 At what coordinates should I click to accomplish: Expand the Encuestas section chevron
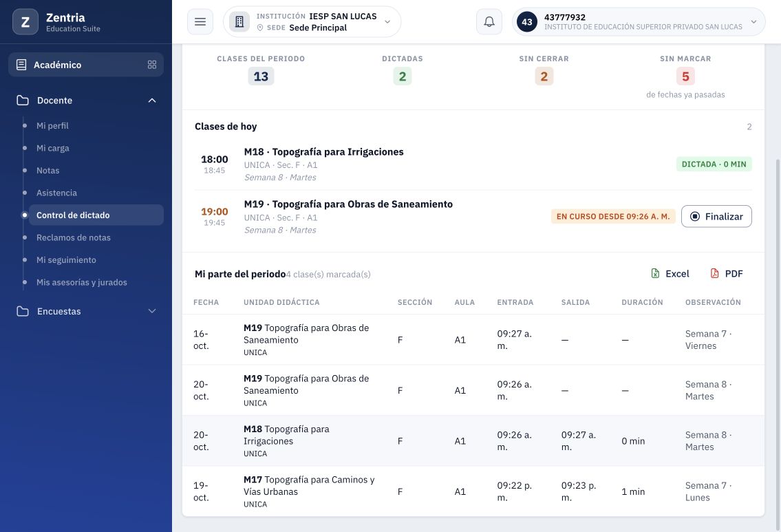[152, 311]
